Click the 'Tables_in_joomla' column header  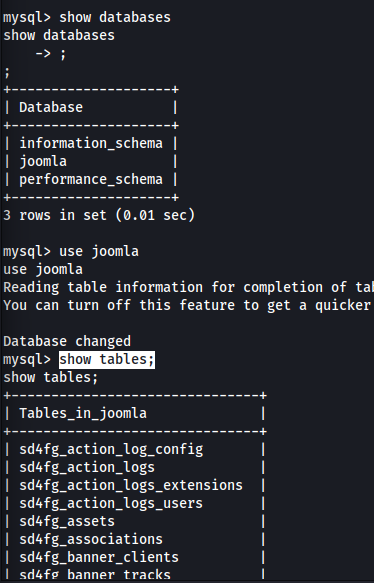click(x=83, y=413)
